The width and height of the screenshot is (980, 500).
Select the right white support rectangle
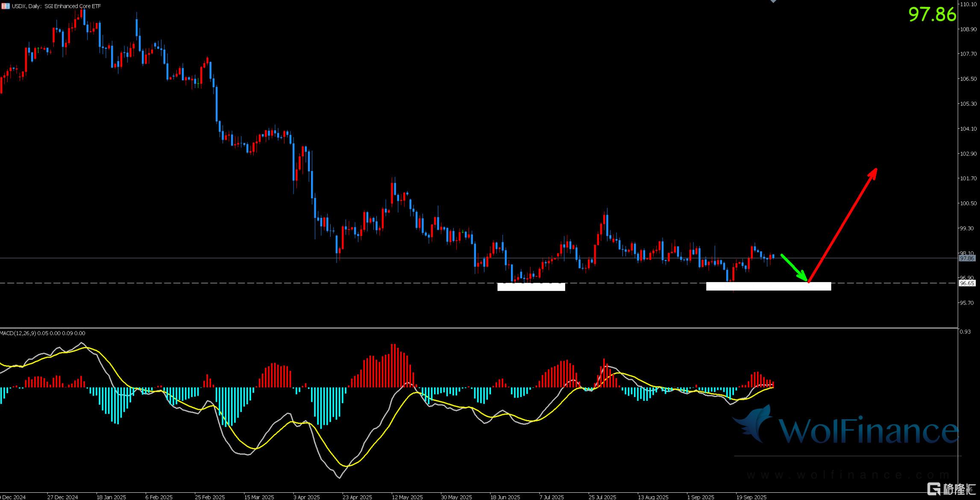[x=768, y=286]
